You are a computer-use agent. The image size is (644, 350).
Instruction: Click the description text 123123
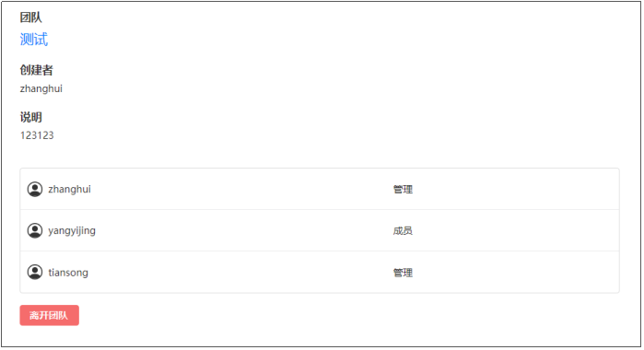(37, 135)
